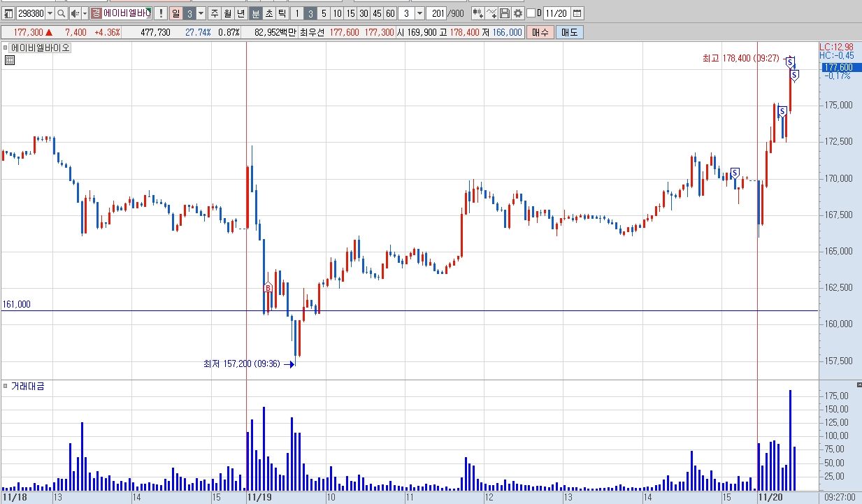Viewport: 862px width, 504px height.
Task: Open chart settings gear icon
Action: coord(517,13)
